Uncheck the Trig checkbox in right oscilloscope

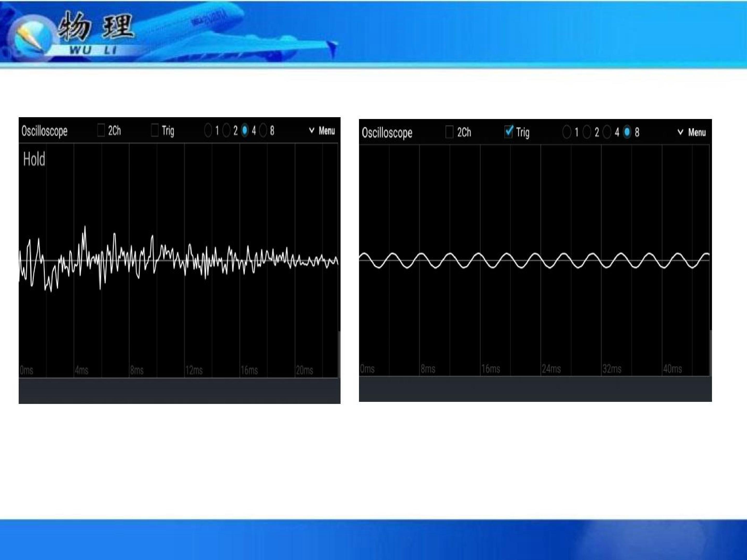509,132
